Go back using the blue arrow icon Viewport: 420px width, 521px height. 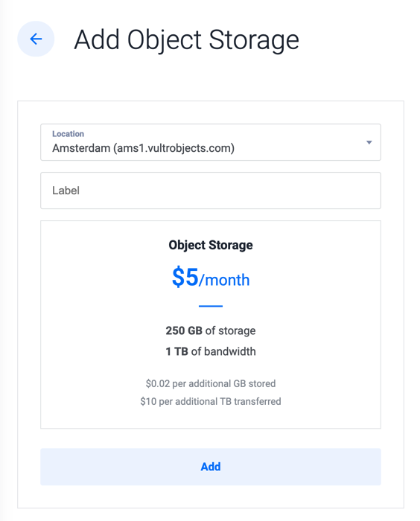(x=36, y=39)
